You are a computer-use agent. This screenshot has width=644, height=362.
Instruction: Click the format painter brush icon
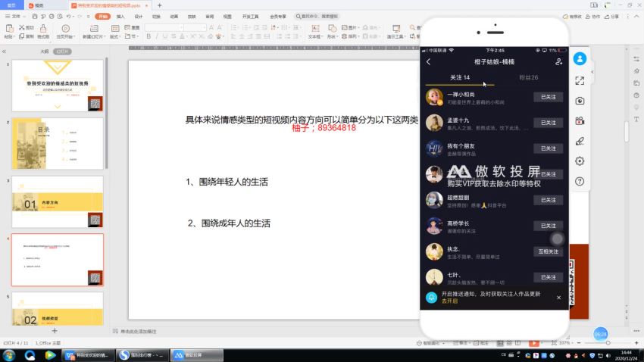pos(43,28)
